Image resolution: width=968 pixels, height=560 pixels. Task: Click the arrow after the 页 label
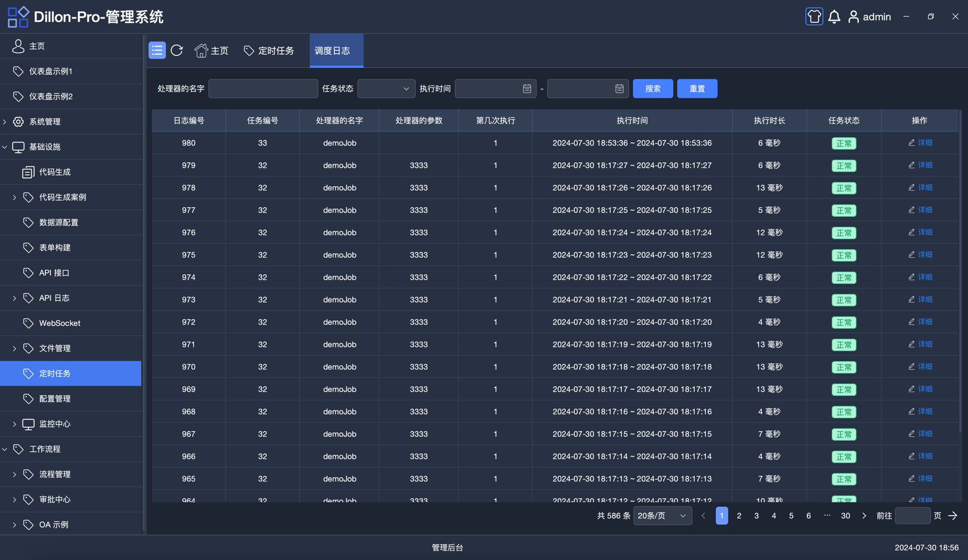click(953, 516)
